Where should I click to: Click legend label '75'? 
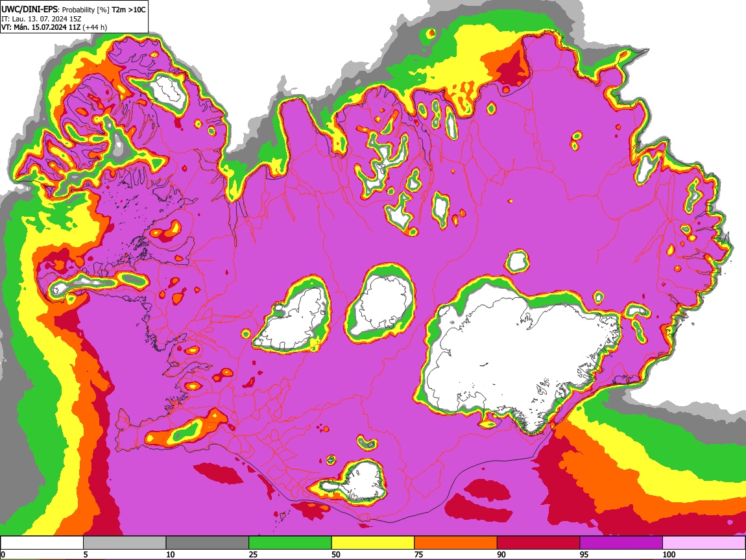[418, 554]
